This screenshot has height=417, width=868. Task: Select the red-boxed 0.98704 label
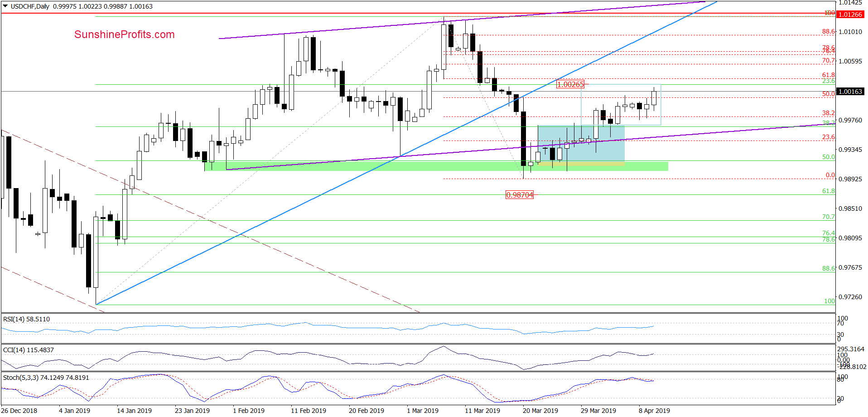(x=520, y=195)
